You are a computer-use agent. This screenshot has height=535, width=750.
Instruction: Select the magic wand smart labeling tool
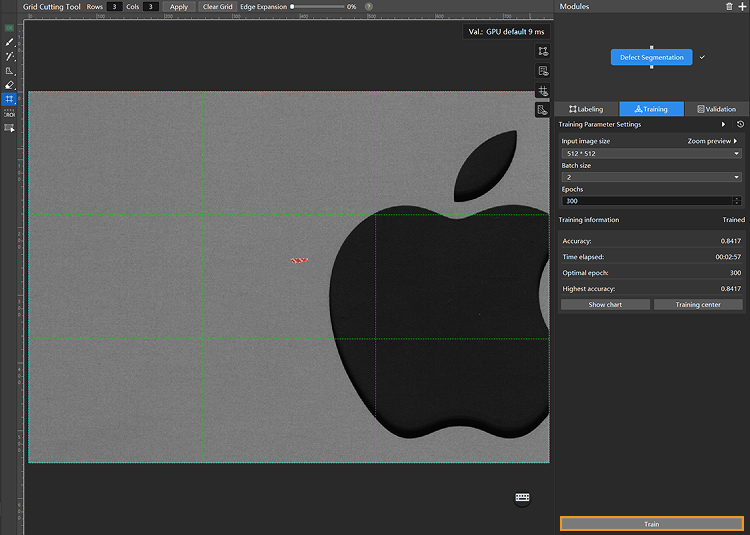(x=9, y=56)
